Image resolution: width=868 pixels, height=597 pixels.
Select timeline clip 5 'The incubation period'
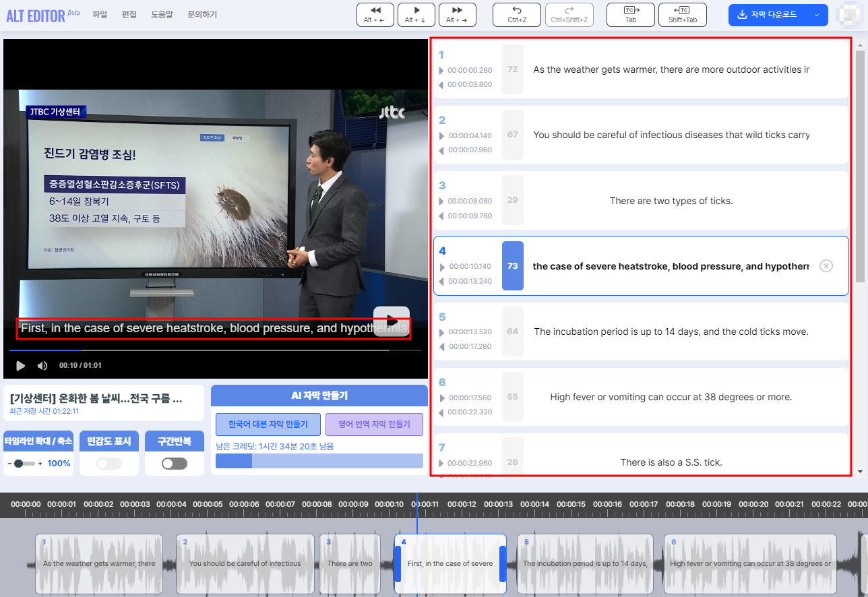(585, 564)
